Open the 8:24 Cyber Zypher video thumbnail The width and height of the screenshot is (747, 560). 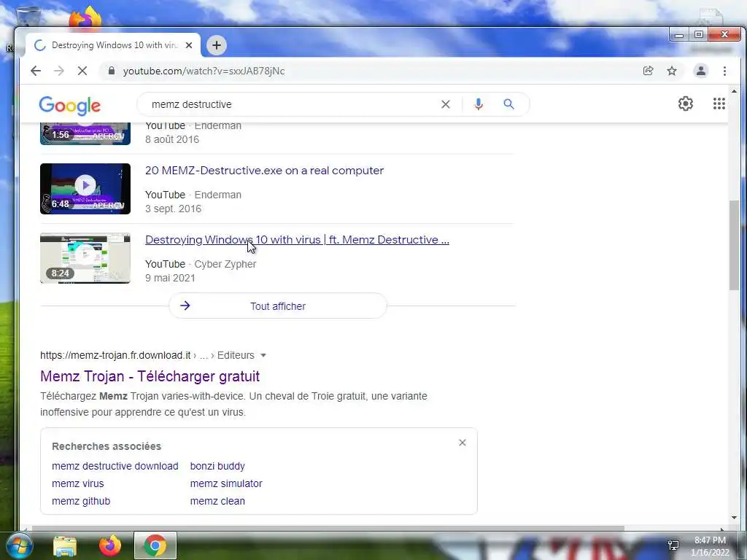pos(85,258)
